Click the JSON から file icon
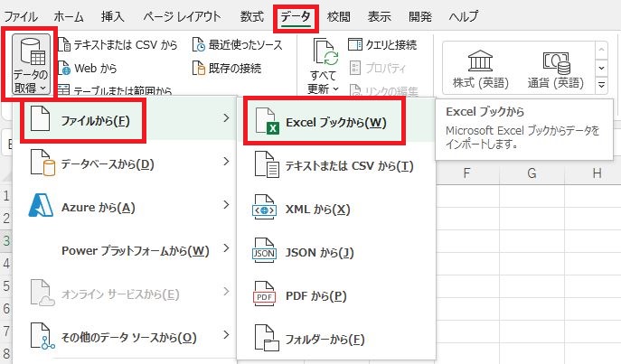This screenshot has height=364, width=621. pyautogui.click(x=265, y=252)
